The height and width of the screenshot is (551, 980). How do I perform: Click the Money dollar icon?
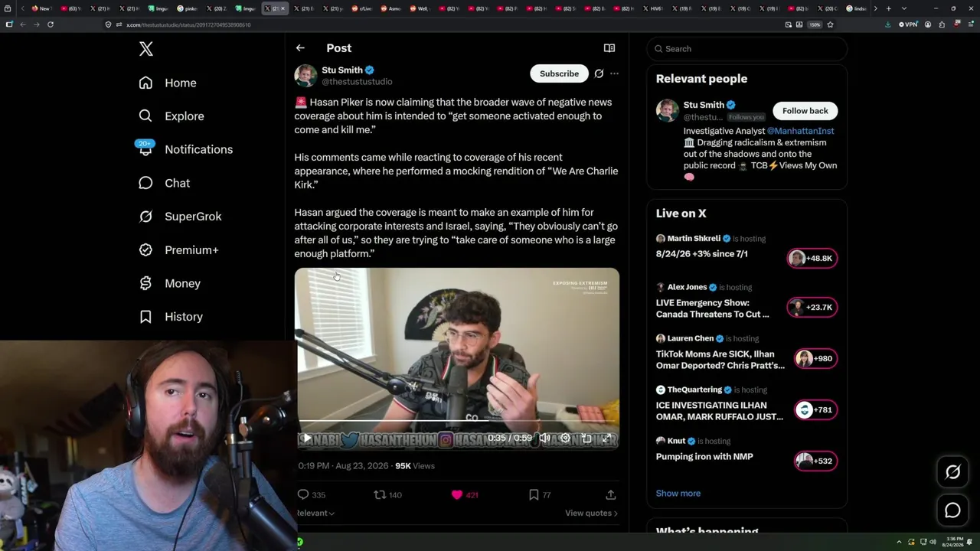click(x=145, y=283)
